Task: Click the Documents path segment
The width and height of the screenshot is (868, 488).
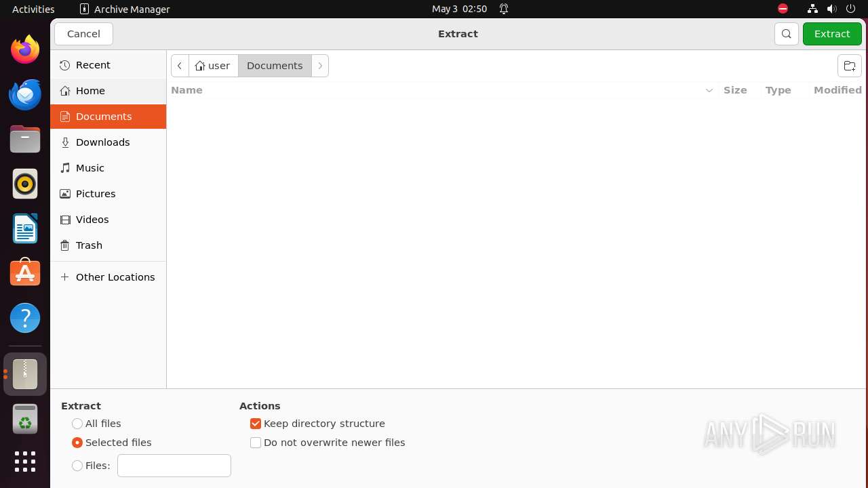Action: pyautogui.click(x=275, y=66)
